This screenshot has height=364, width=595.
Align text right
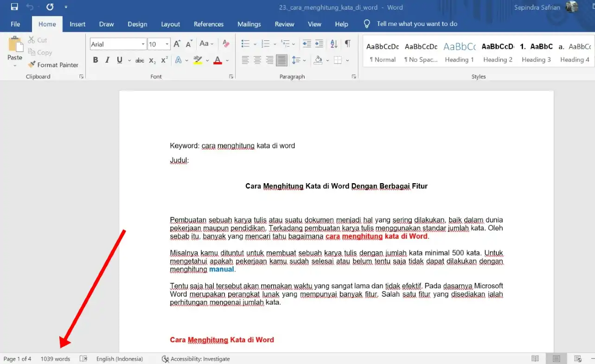(269, 60)
